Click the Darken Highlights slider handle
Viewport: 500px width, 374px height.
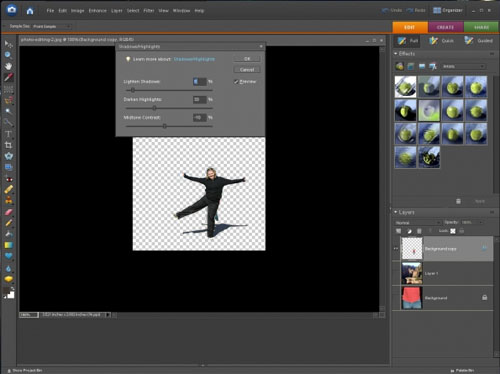click(154, 108)
